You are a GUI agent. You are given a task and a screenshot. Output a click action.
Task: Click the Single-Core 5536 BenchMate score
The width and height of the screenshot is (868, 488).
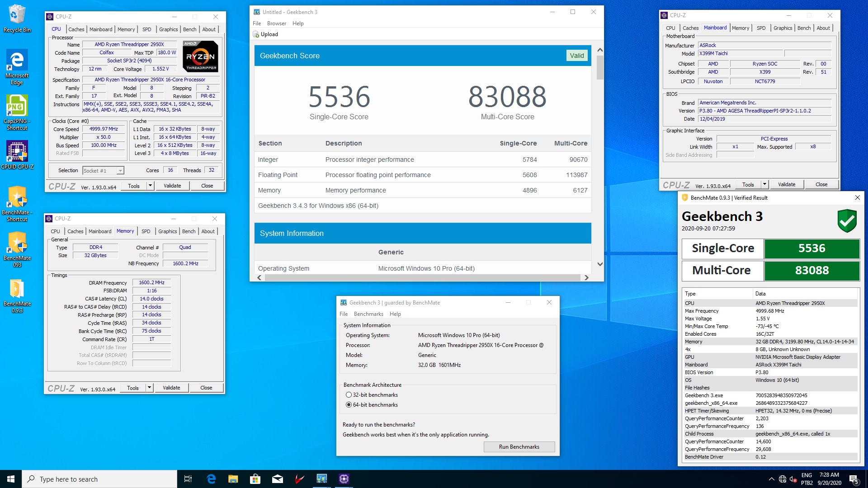pos(812,248)
